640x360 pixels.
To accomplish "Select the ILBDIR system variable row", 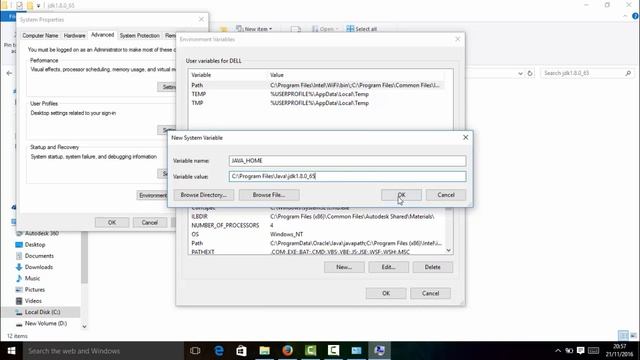I will tap(317, 217).
